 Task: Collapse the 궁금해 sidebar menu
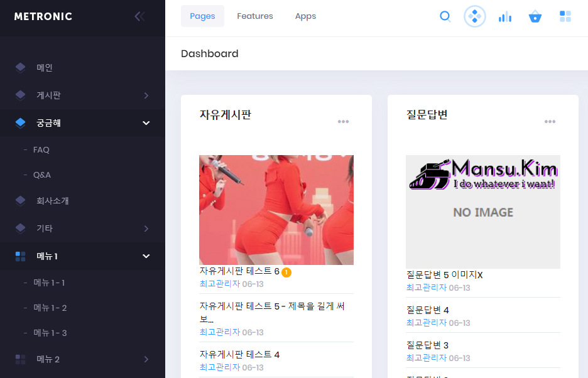146,123
